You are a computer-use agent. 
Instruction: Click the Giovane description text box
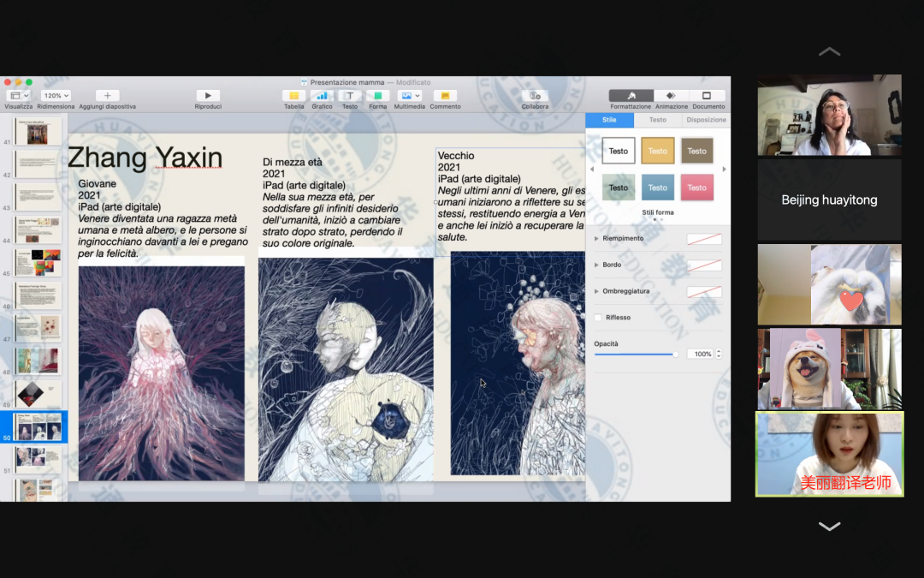point(163,218)
